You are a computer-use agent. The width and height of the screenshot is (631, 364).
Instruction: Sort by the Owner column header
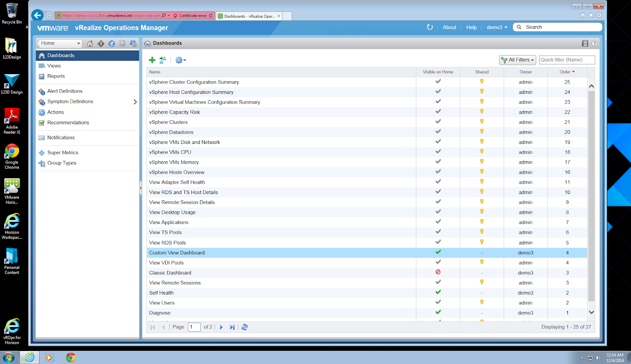pos(525,72)
